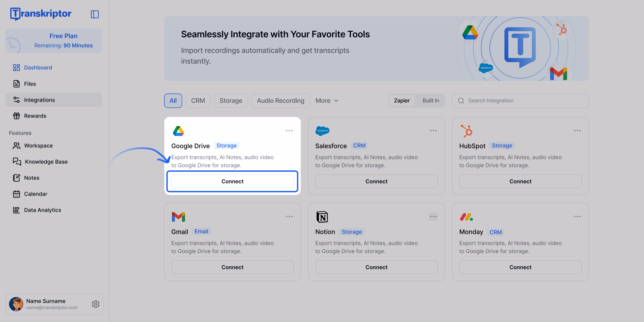The image size is (644, 322).
Task: Open options menu on the Salesforce card
Action: [x=433, y=130]
